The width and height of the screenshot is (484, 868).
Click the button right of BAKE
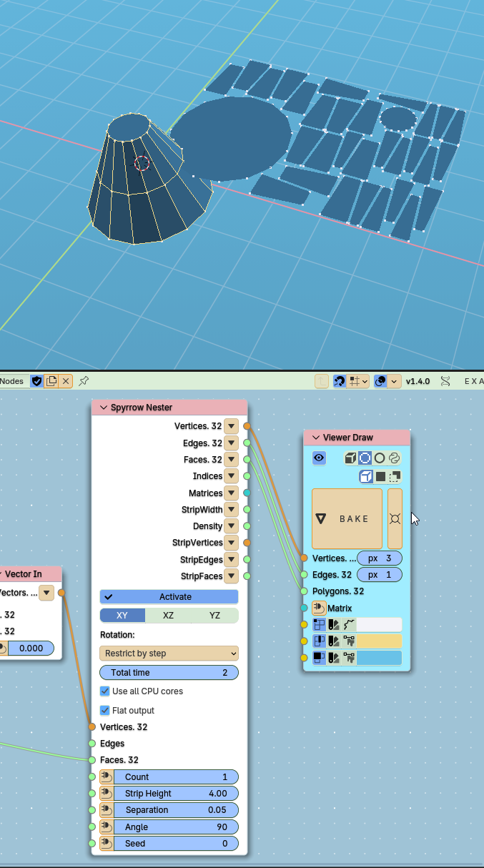point(395,519)
